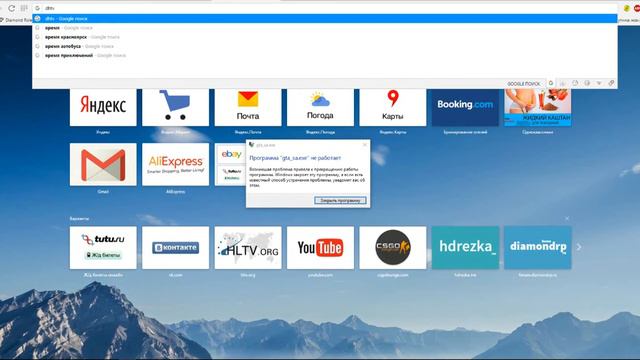Image resolution: width=640 pixels, height=360 pixels.
Task: Open the Жидкий каштан advertisement tile
Action: point(538,107)
